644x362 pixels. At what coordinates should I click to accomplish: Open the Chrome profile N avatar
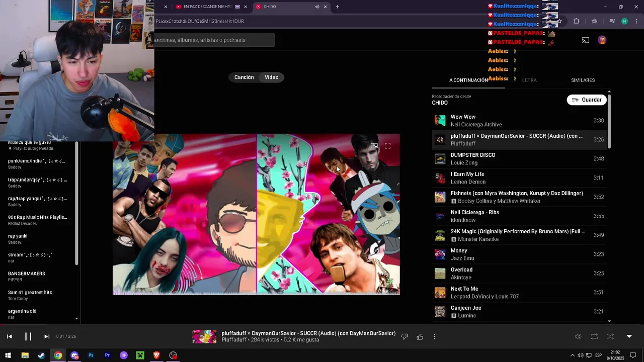[x=624, y=21]
